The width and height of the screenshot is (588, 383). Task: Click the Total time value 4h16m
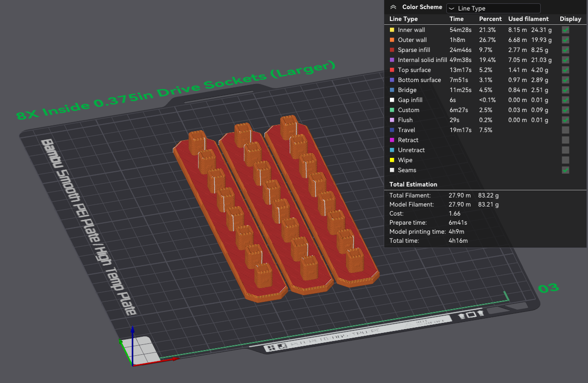tap(458, 241)
